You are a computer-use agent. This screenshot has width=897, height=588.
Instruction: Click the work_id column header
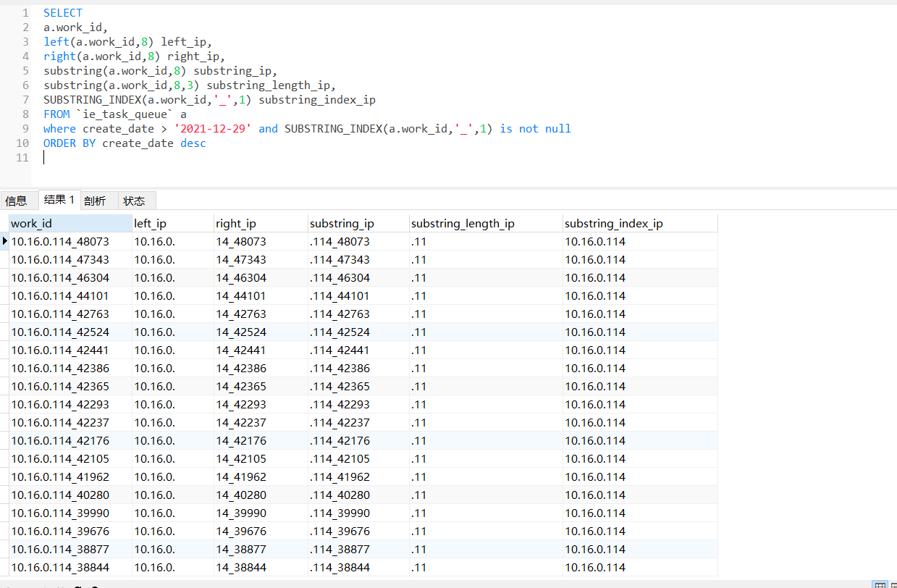click(70, 223)
